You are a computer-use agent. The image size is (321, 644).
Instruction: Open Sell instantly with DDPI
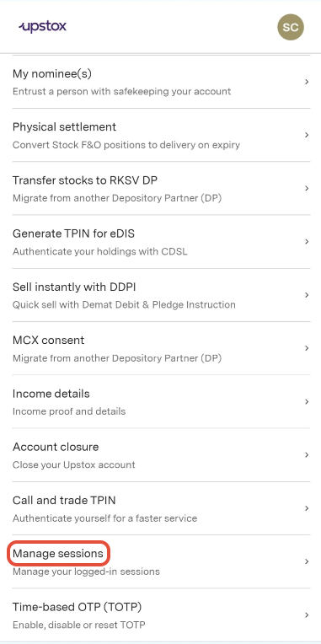click(x=160, y=295)
